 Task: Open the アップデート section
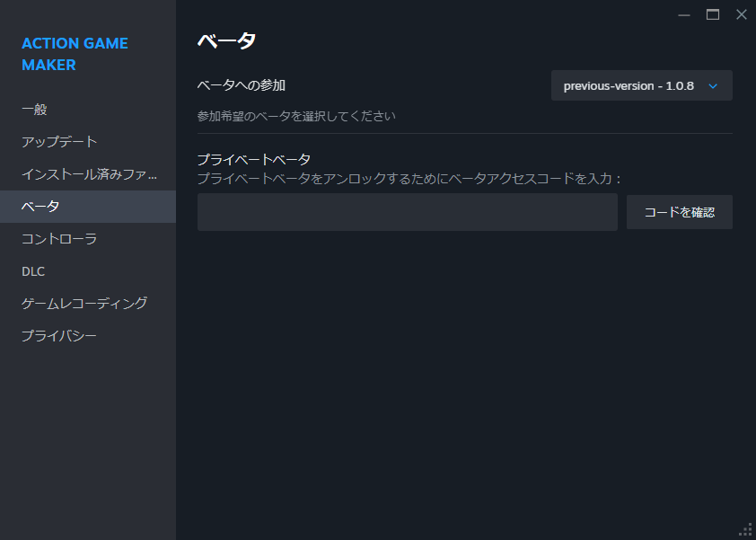(x=88, y=142)
